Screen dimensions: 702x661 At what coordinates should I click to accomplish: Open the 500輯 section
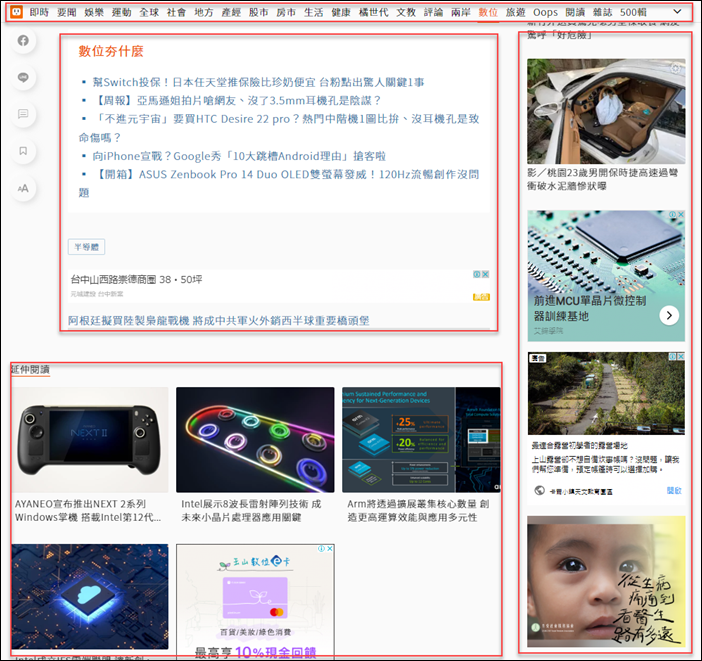pos(633,12)
